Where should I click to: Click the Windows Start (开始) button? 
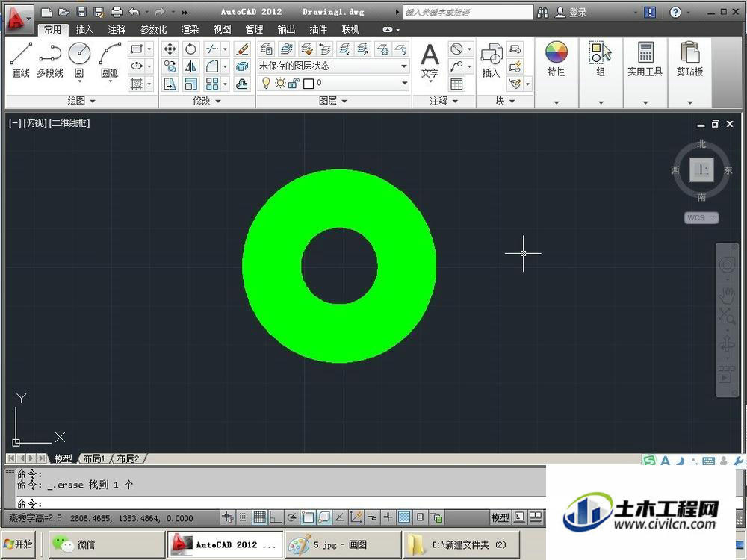click(x=18, y=544)
